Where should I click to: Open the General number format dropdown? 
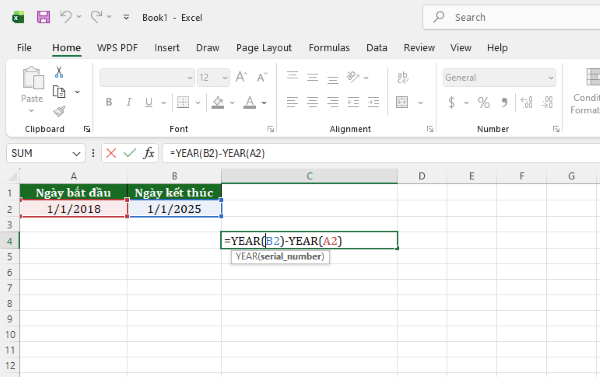tap(499, 78)
